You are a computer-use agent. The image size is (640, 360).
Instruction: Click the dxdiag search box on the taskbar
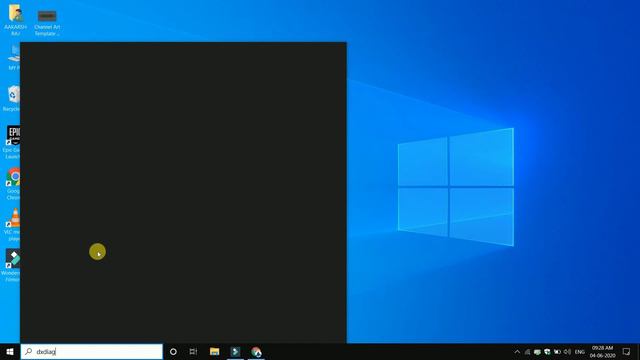tap(92, 351)
